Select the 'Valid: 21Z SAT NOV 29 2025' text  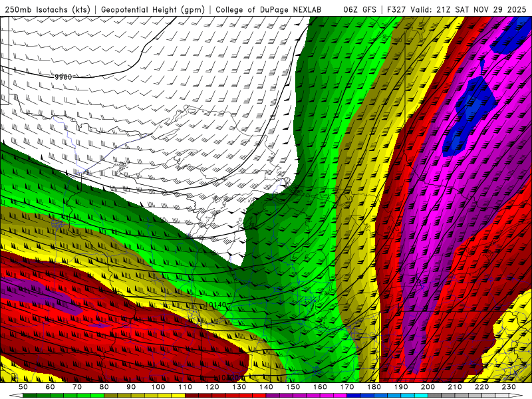click(x=468, y=9)
